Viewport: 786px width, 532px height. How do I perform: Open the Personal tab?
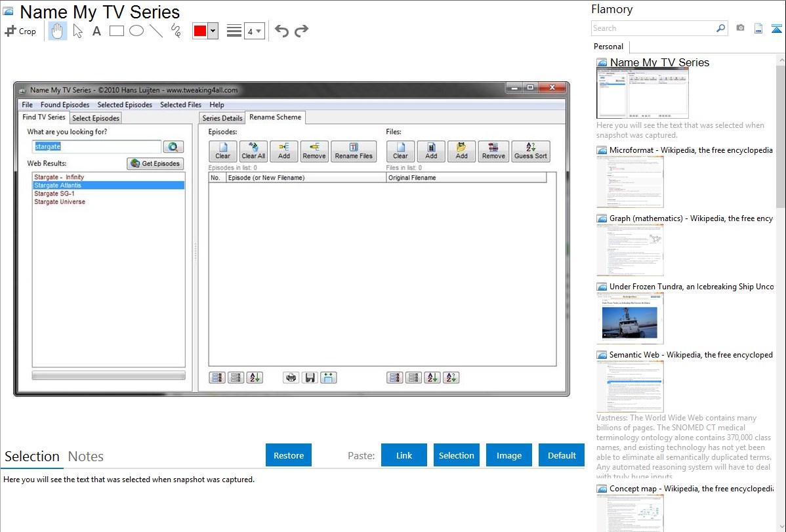pos(609,46)
